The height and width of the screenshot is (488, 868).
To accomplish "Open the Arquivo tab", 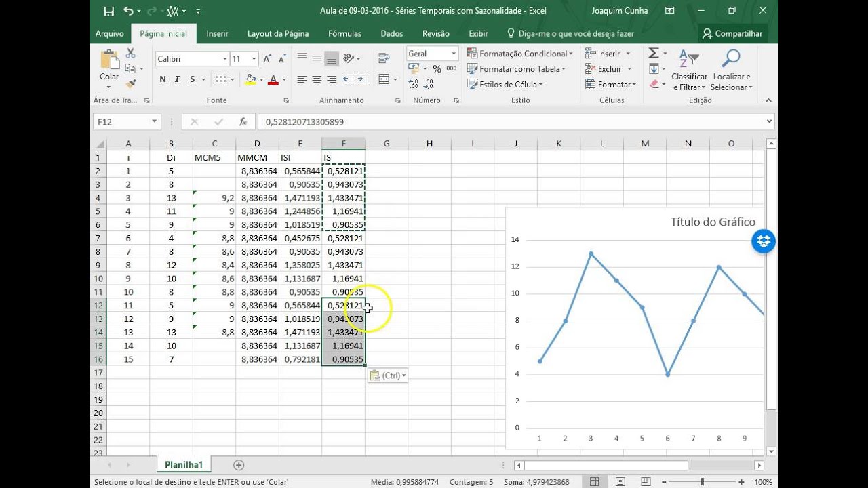I will tap(109, 33).
